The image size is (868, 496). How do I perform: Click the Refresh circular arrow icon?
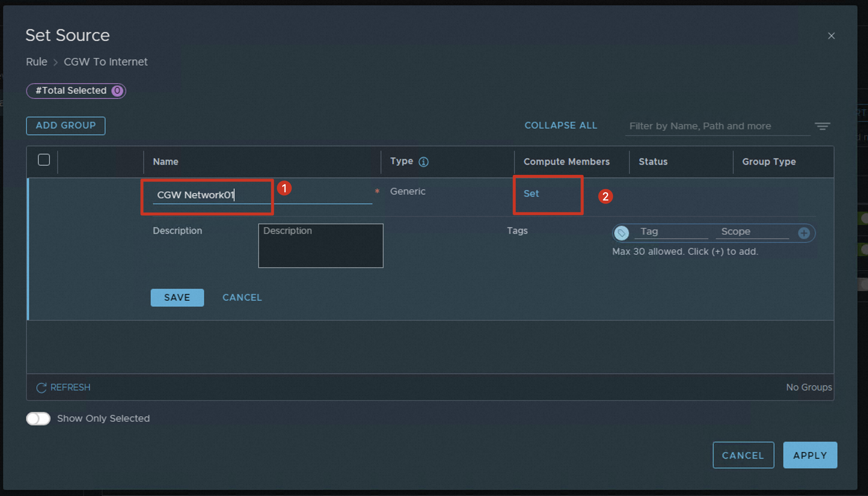tap(41, 388)
